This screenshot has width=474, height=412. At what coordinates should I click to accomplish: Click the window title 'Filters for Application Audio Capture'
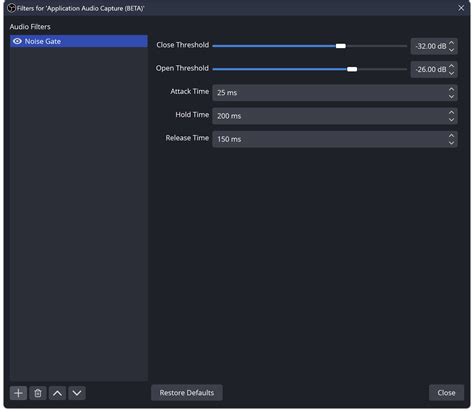coord(80,8)
